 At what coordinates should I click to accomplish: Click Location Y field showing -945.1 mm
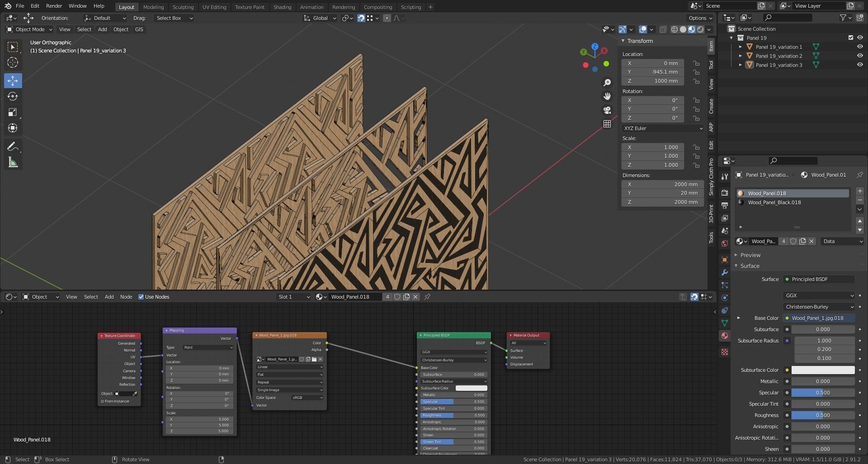tap(653, 72)
